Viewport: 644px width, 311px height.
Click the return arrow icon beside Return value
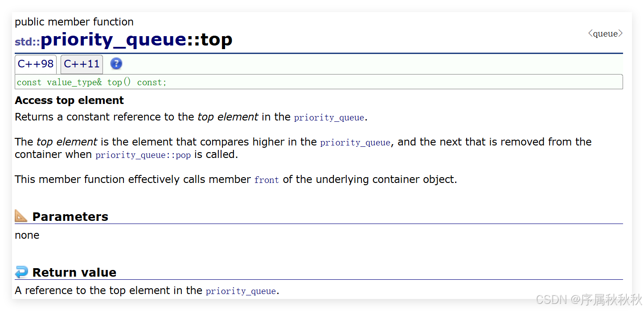[x=21, y=272]
